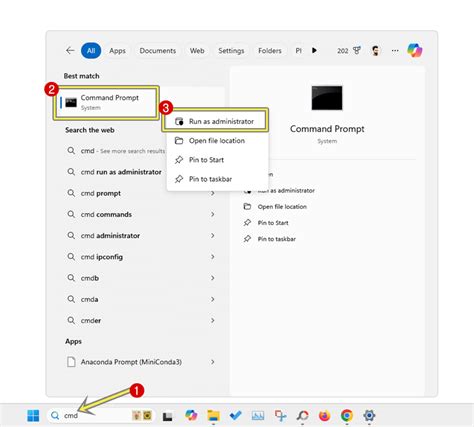
Task: Expand the 'cmder' suggestion chevron
Action: pyautogui.click(x=212, y=320)
